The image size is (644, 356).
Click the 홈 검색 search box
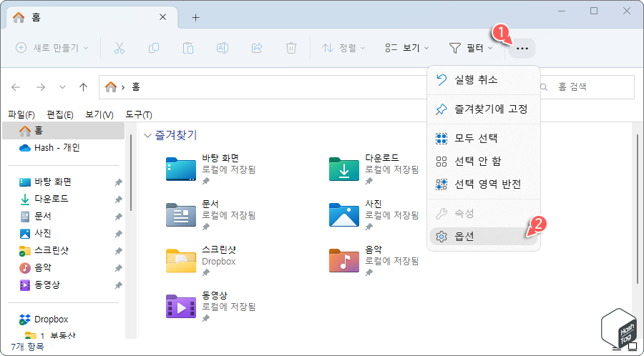pyautogui.click(x=587, y=87)
